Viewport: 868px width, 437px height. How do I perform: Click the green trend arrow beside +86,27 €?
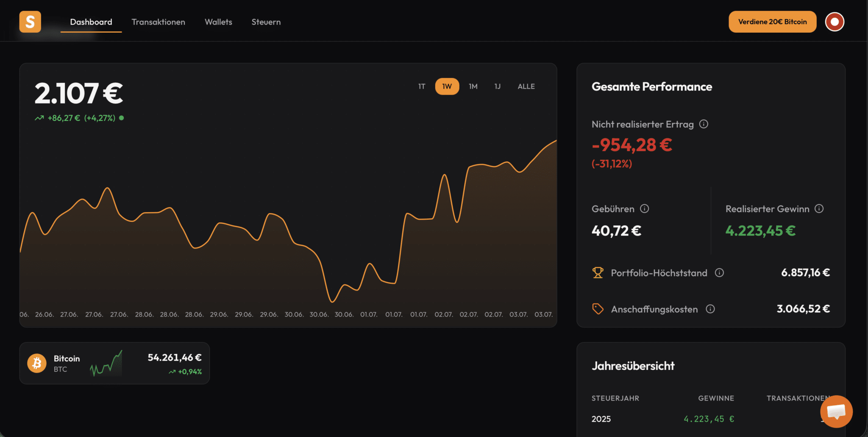(x=39, y=118)
